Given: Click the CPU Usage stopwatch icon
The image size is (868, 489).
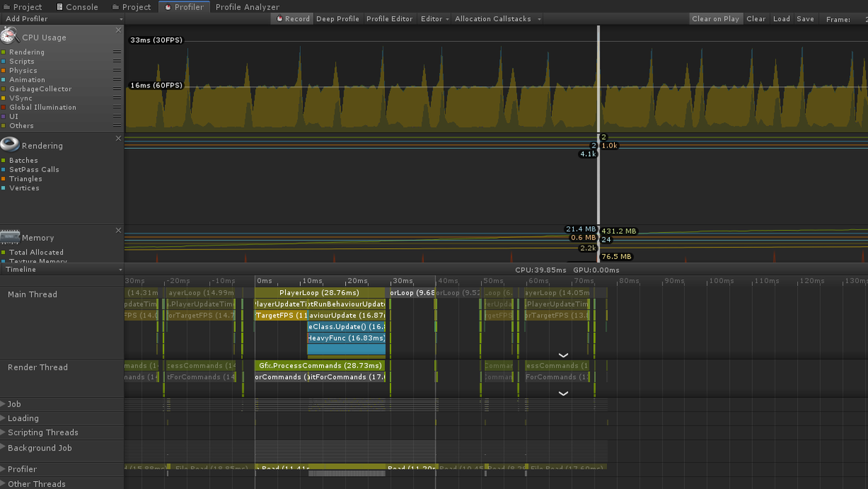Looking at the screenshot, I should click(x=9, y=35).
